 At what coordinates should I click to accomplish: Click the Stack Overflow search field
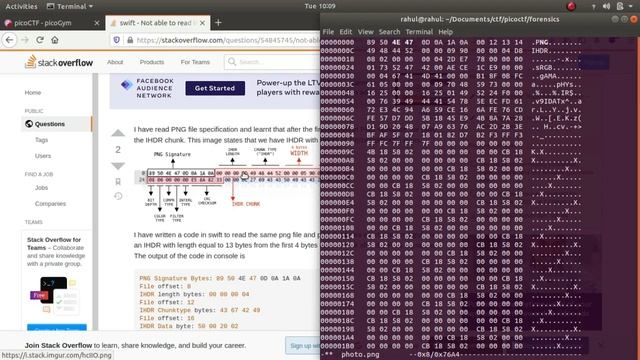tap(272, 62)
